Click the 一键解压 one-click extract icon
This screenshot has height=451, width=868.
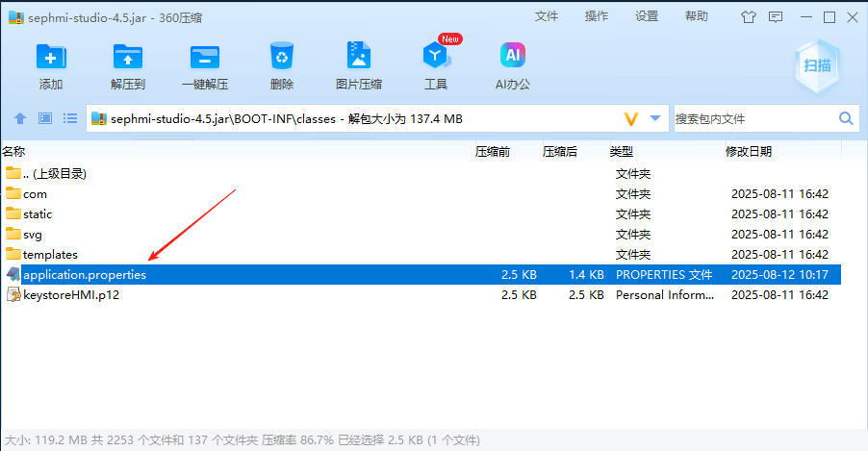pyautogui.click(x=205, y=57)
